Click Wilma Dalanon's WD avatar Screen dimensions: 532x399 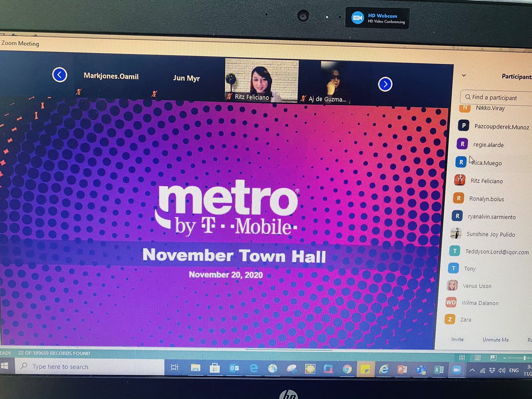(451, 303)
